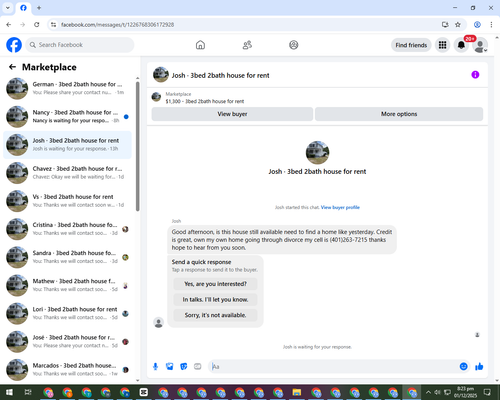Click the install app icon in address bar
Image resolution: width=500 pixels, height=400 pixels.
click(x=445, y=25)
